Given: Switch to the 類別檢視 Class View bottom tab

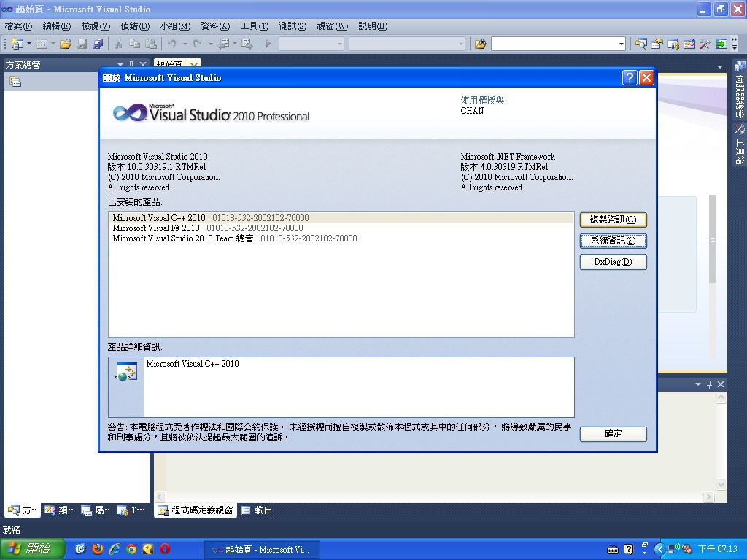Looking at the screenshot, I should [59, 510].
